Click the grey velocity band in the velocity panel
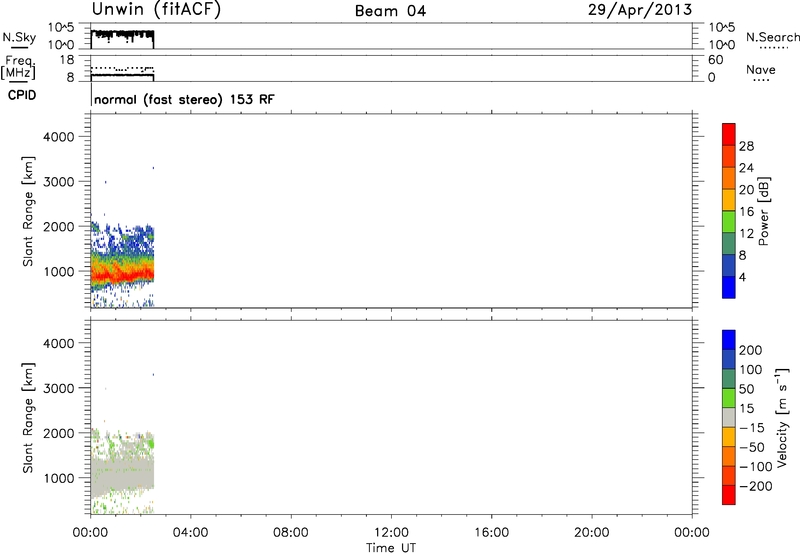800x554 pixels. point(122,477)
